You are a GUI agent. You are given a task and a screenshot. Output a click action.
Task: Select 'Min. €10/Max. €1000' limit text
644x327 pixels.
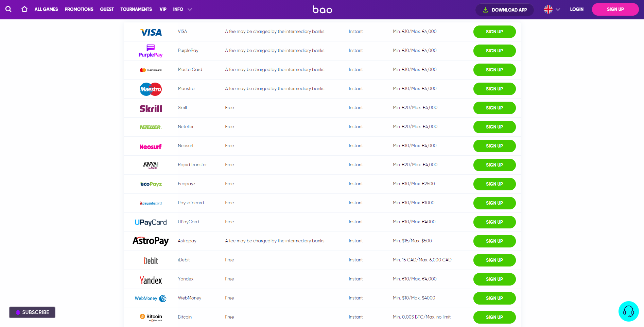pos(414,203)
